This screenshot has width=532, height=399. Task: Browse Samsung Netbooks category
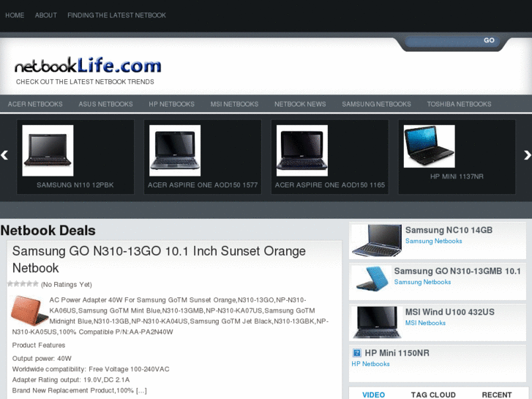(x=376, y=104)
